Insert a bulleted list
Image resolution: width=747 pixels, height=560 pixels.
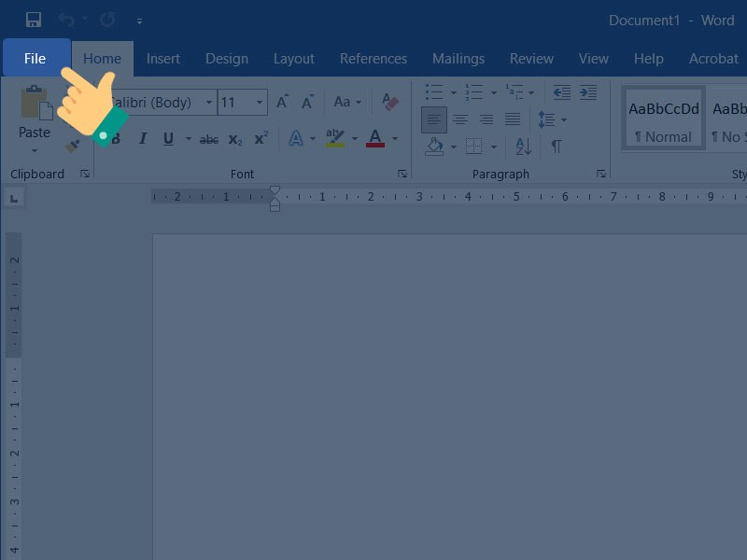coord(434,91)
